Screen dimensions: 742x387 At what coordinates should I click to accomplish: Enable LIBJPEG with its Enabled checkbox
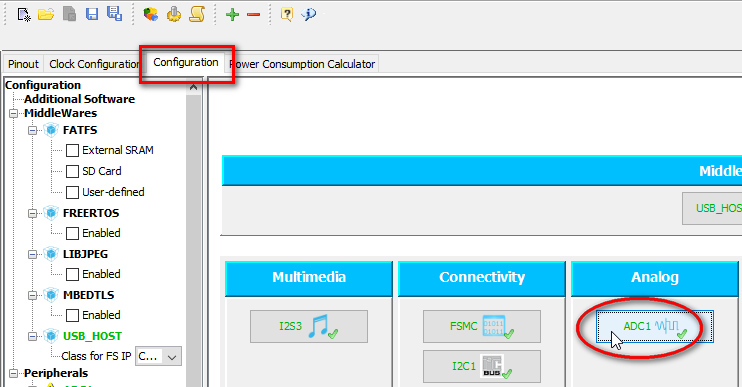coord(72,274)
